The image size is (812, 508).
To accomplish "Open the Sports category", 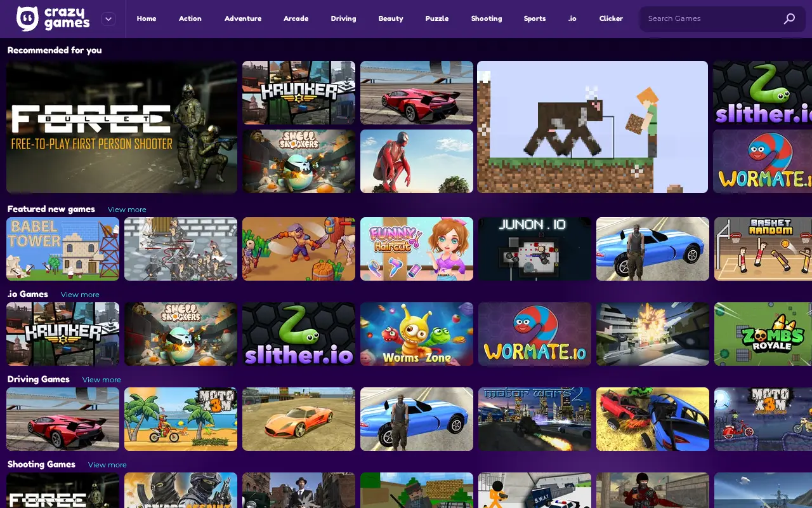I will [x=535, y=18].
